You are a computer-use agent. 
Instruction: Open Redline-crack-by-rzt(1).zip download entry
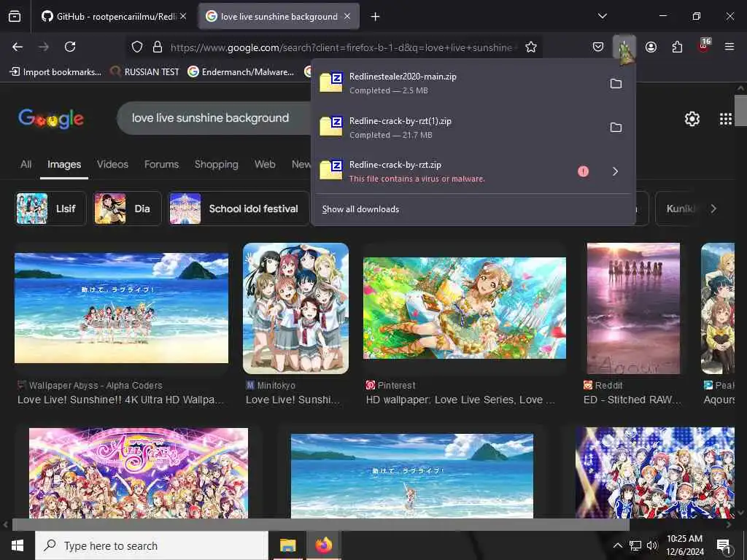457,128
